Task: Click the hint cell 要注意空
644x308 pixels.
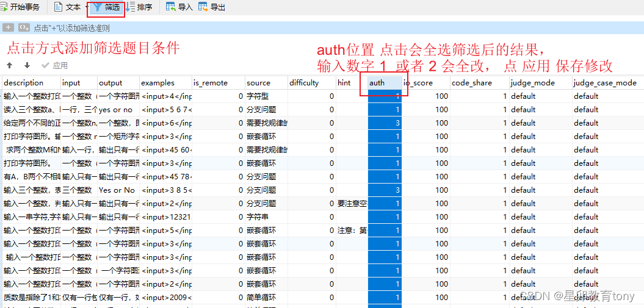Action: point(352,204)
